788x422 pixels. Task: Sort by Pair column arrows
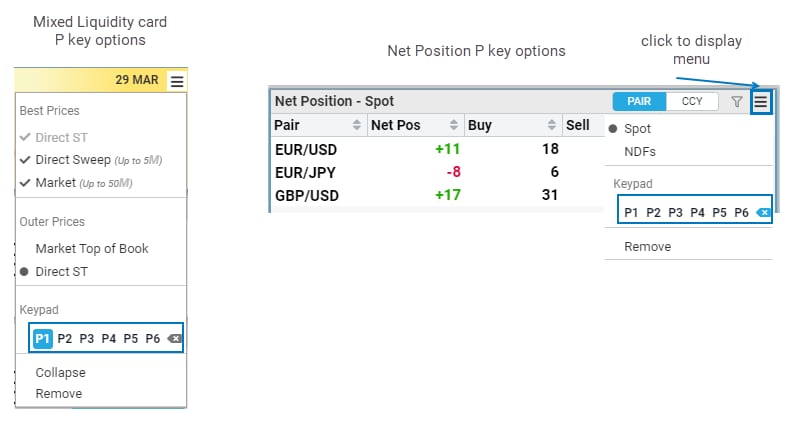[x=357, y=125]
